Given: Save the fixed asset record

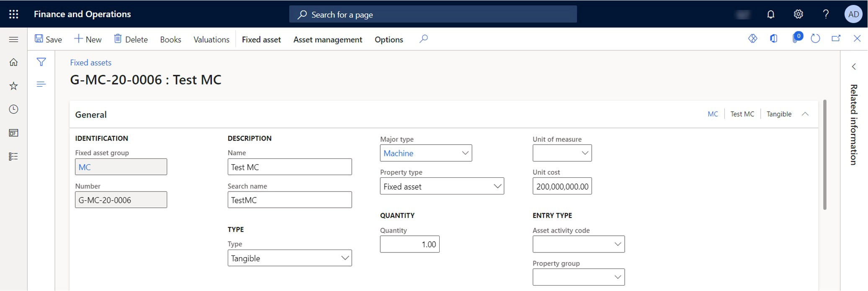Looking at the screenshot, I should [48, 39].
